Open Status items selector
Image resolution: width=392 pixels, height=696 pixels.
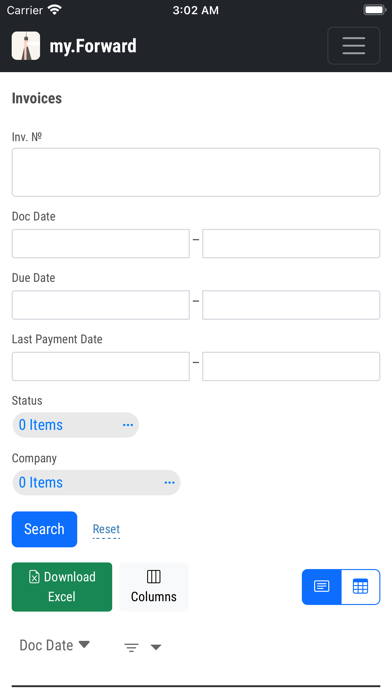(75, 425)
